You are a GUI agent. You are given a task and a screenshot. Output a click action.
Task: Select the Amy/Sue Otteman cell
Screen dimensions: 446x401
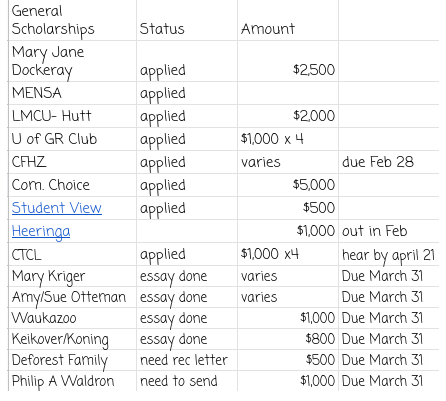coord(72,297)
